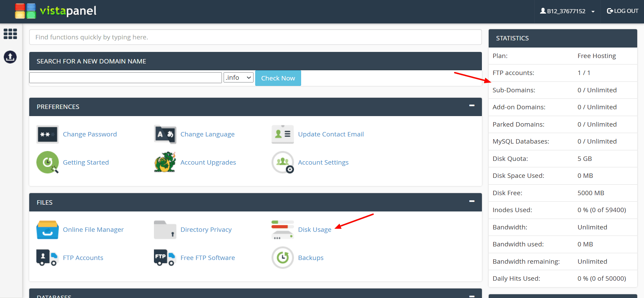Click the Change Password icon
The width and height of the screenshot is (644, 298).
(x=48, y=134)
